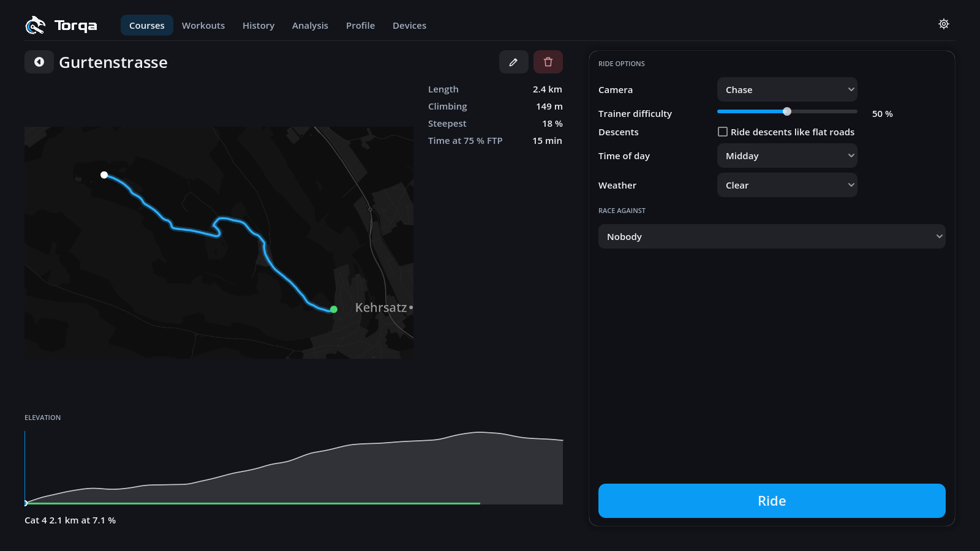Click the Kehrsatz label on the map

click(381, 307)
